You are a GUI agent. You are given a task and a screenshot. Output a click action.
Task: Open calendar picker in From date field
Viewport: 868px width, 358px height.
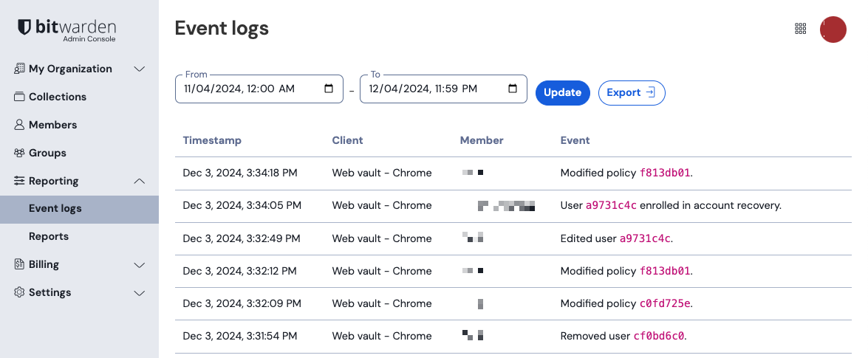click(x=329, y=89)
